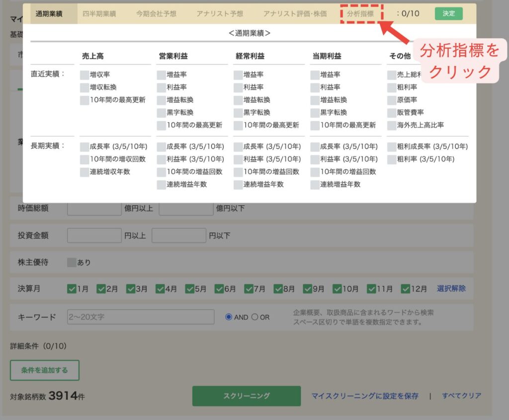Check 黒字転換 under 当期利益
This screenshot has width=509, height=420.
(315, 113)
